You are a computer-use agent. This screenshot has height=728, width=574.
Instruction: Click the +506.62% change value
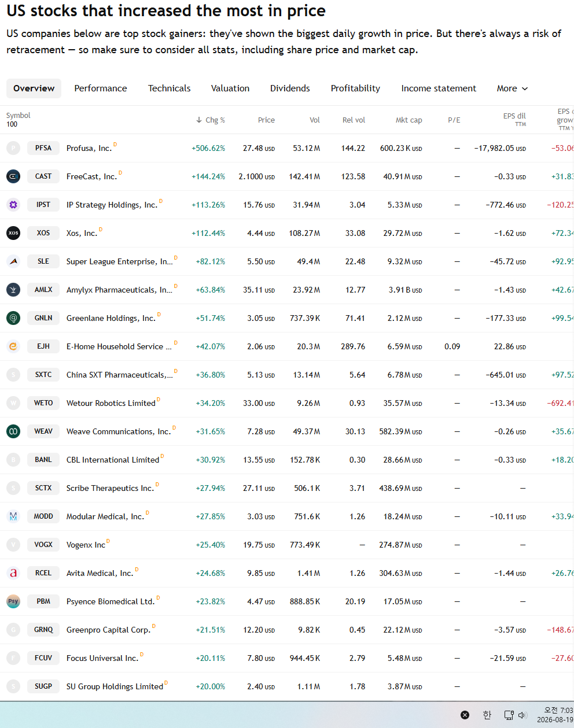pos(208,149)
